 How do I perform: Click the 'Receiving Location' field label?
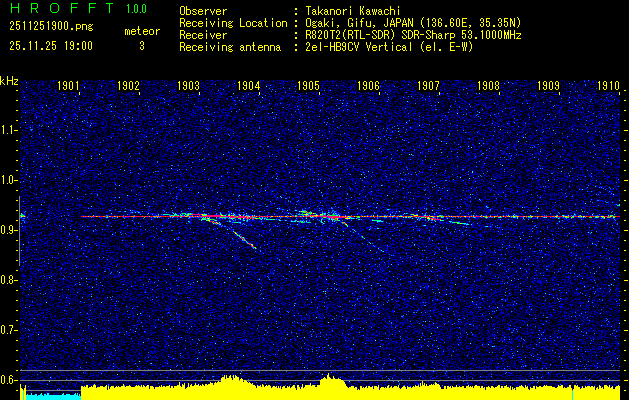coord(233,23)
